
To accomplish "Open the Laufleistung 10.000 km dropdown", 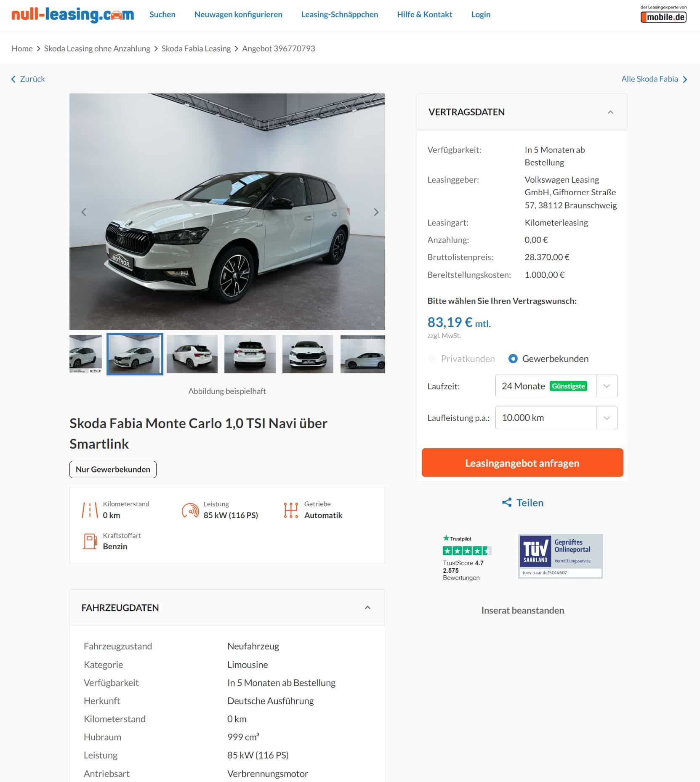I will (x=556, y=418).
